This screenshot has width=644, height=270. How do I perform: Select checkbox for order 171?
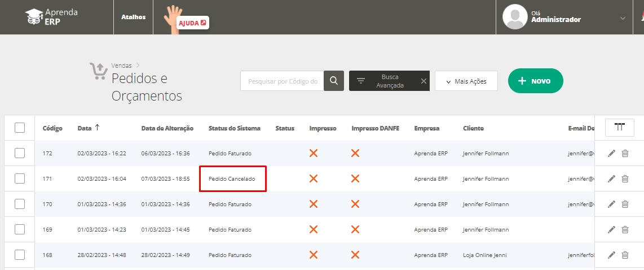20,178
